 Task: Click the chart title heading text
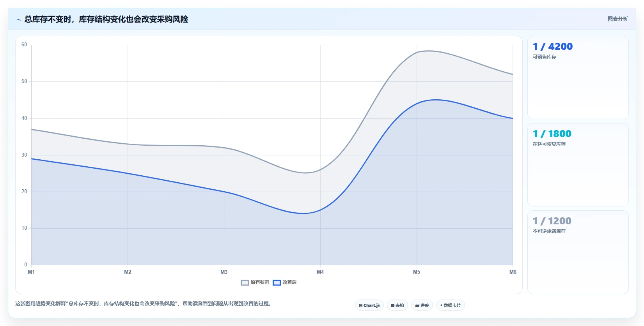click(x=106, y=19)
